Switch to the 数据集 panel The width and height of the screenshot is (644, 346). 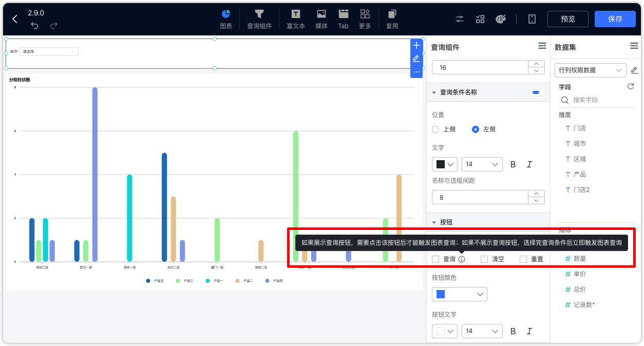pyautogui.click(x=566, y=46)
